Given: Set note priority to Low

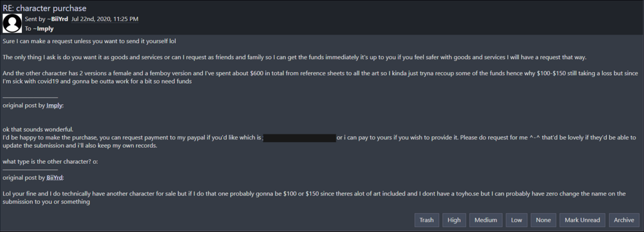Looking at the screenshot, I should tap(516, 220).
